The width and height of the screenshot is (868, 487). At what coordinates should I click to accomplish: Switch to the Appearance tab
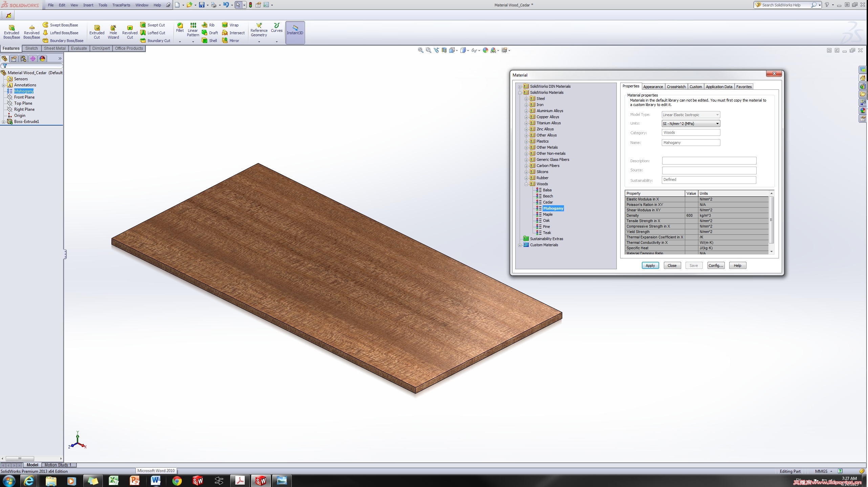[653, 87]
